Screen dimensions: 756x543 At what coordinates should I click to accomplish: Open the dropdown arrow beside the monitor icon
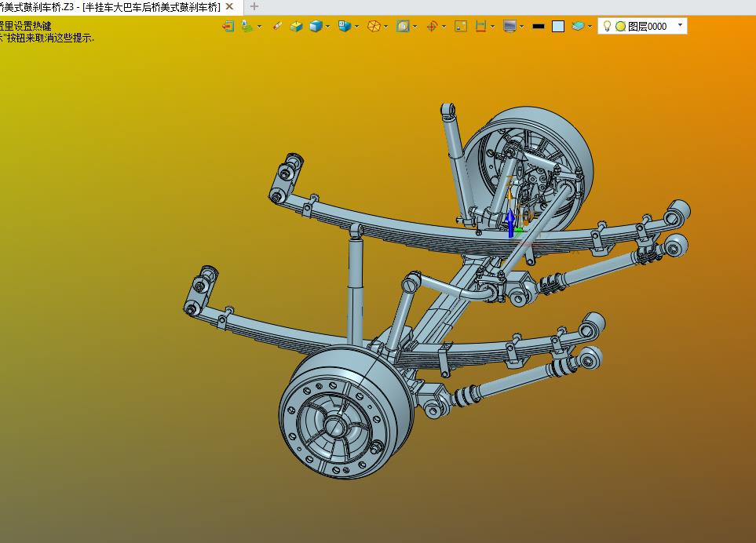(522, 26)
